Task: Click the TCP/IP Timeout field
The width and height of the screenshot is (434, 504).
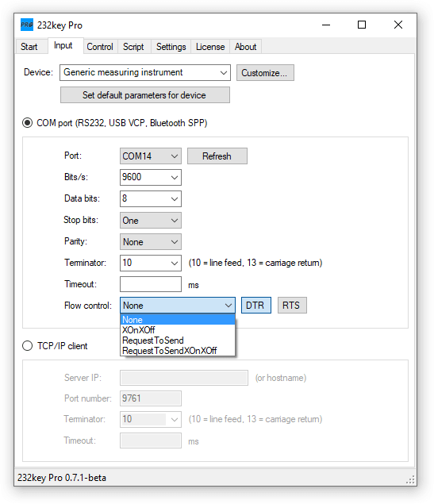Action: pos(150,441)
